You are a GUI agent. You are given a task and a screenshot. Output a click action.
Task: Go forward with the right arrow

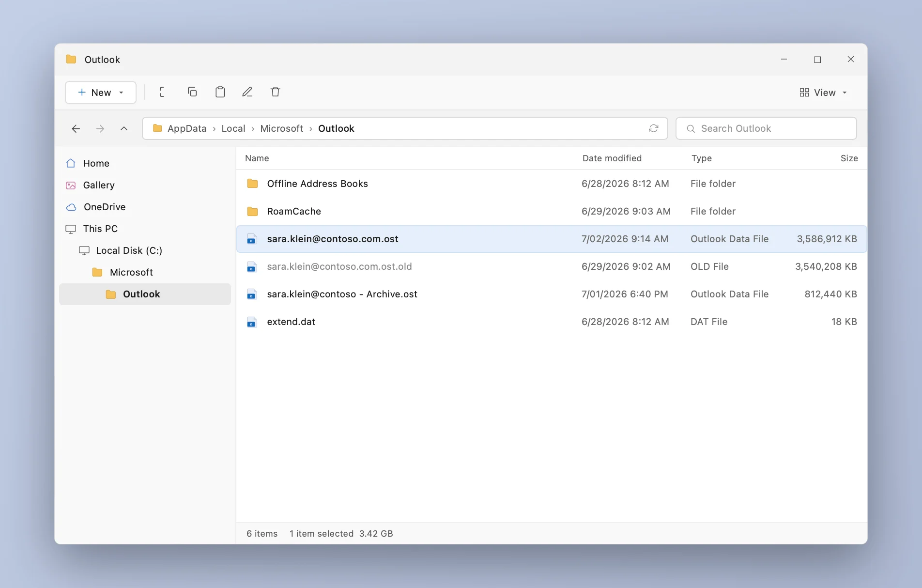coord(100,128)
